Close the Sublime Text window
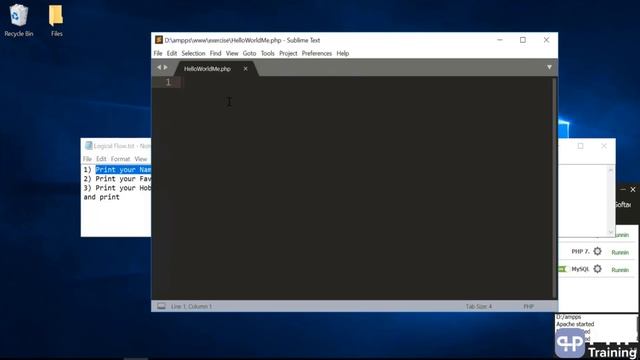 coord(547,40)
